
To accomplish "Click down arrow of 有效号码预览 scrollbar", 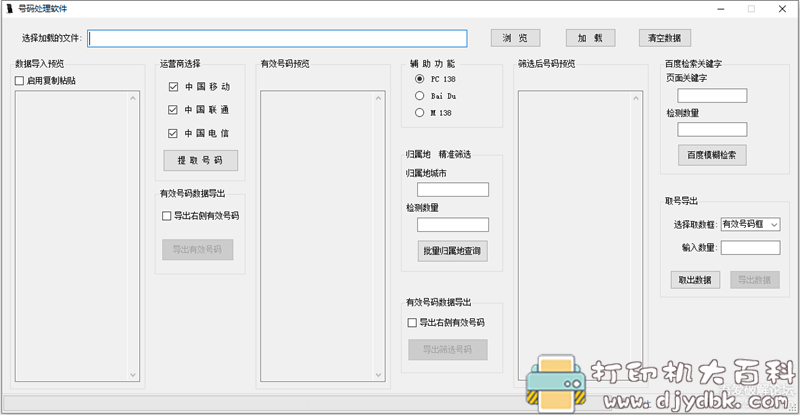I will pos(379,375).
